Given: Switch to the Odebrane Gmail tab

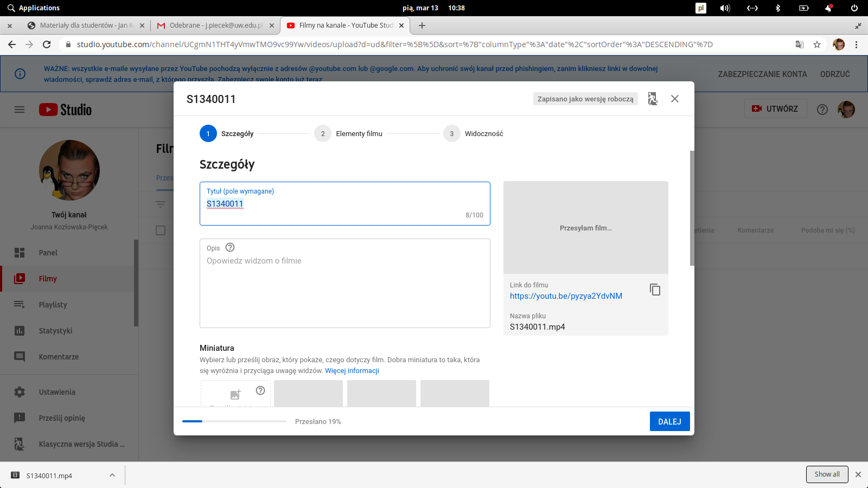Looking at the screenshot, I should (x=216, y=25).
